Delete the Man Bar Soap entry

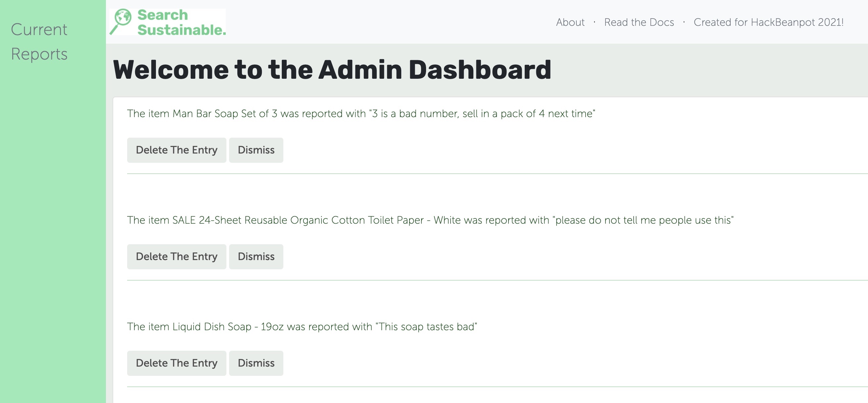176,150
